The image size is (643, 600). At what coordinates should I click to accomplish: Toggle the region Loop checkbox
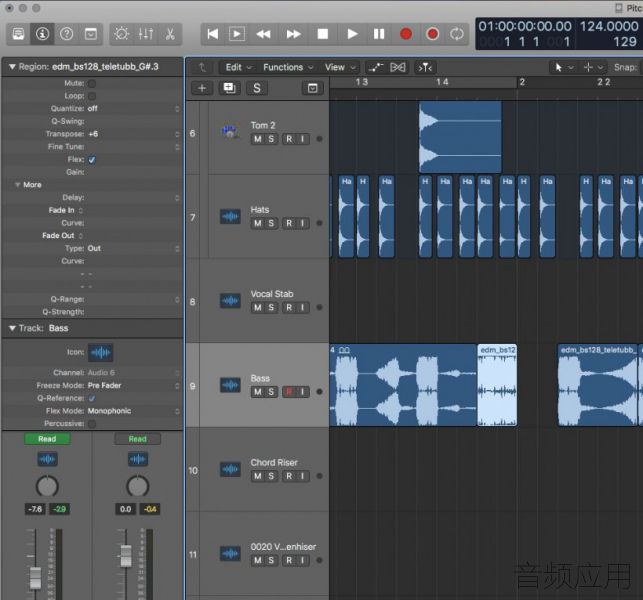(92, 96)
